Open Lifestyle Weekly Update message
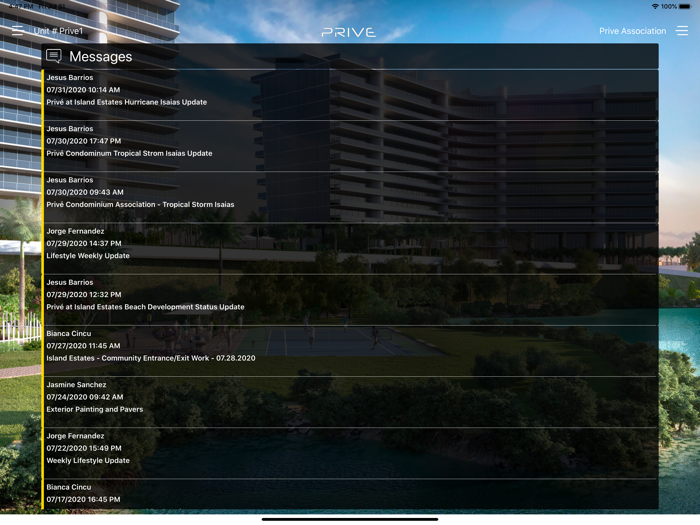700x525 pixels. pos(350,249)
